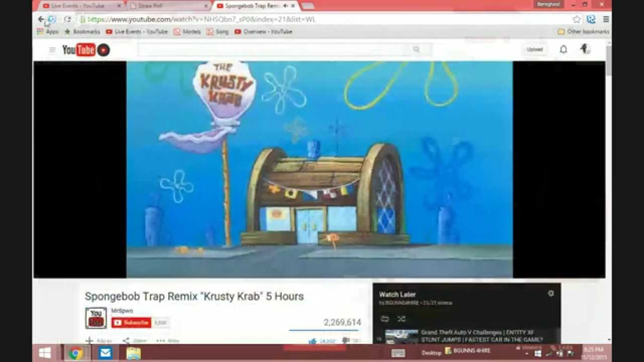Like the video with thumbs up
This screenshot has width=644, height=362.
[312, 341]
